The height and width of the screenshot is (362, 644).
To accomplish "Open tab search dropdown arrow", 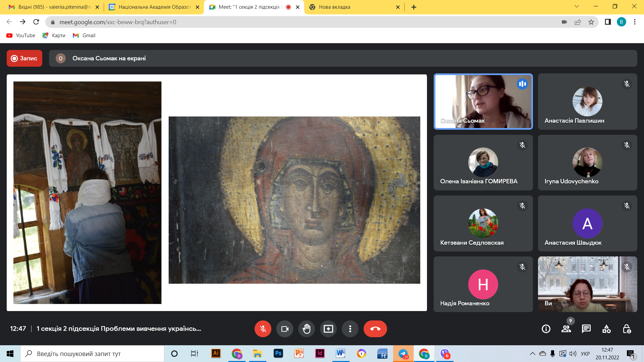I will (x=577, y=6).
